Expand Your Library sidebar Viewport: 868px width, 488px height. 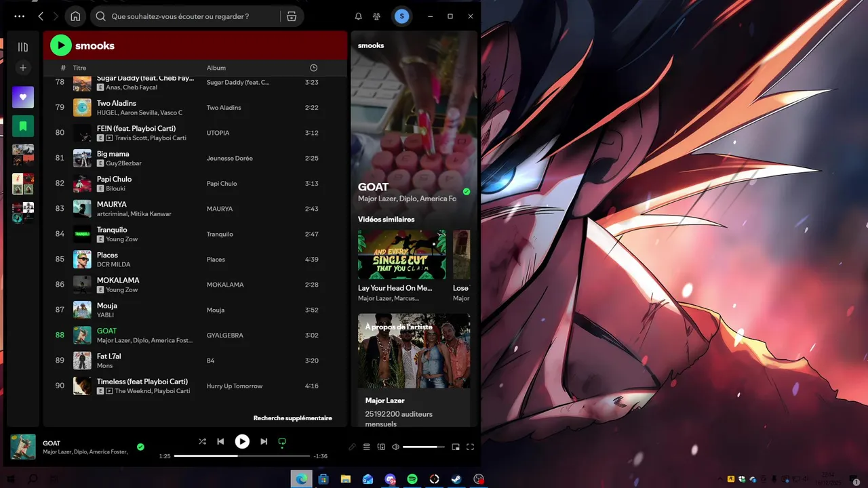click(x=23, y=47)
